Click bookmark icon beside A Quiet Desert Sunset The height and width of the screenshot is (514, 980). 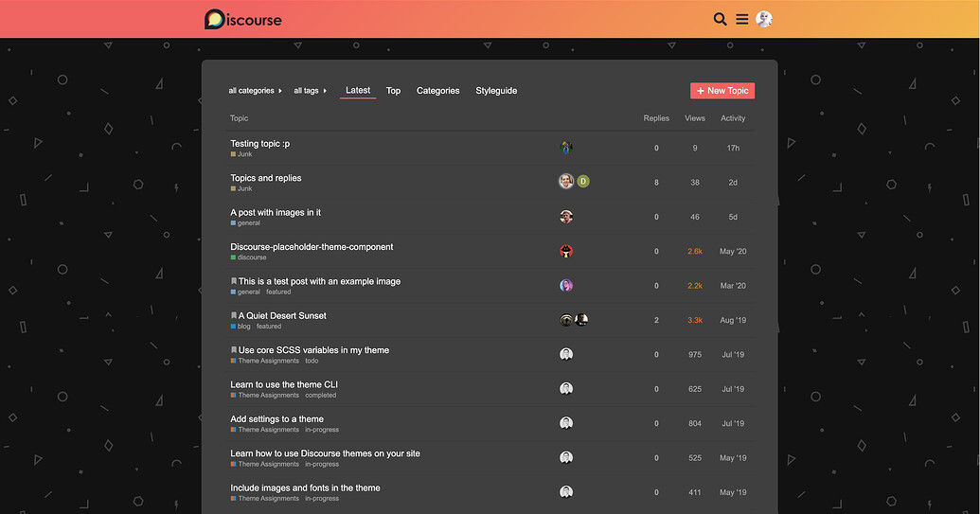click(234, 315)
